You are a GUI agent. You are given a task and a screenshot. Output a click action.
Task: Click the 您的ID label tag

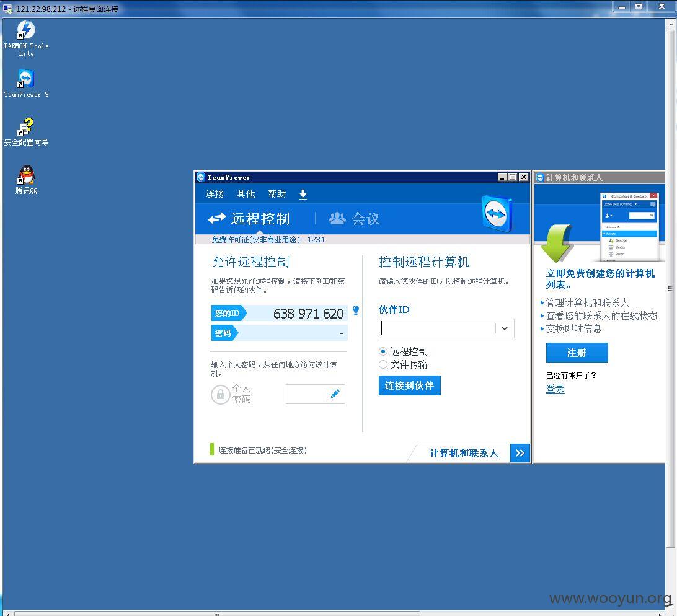tap(228, 314)
